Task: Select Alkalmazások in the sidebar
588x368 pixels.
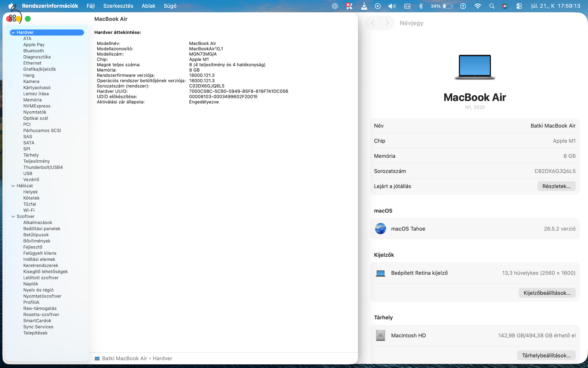Action: click(38, 223)
